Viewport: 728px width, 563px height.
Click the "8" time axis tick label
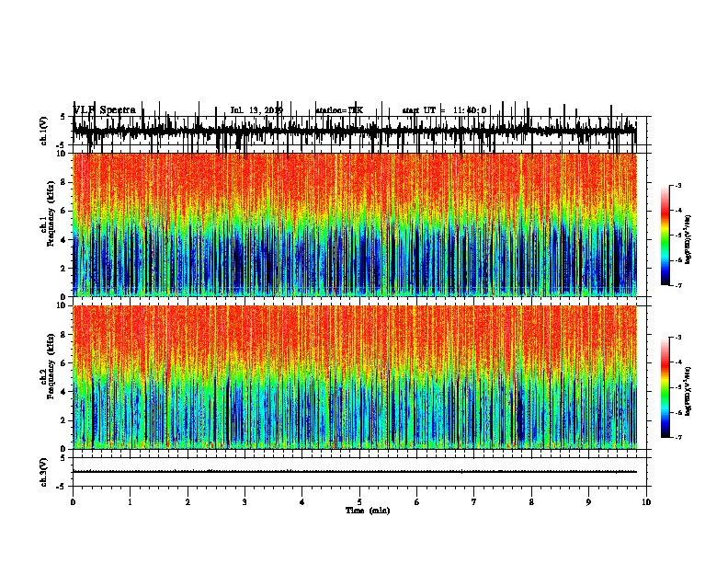(x=531, y=502)
